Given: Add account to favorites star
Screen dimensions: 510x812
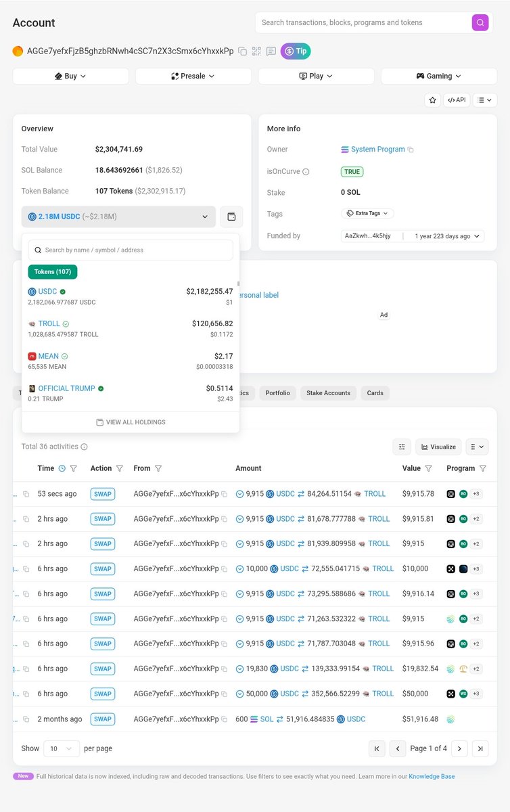Looking at the screenshot, I should (432, 100).
